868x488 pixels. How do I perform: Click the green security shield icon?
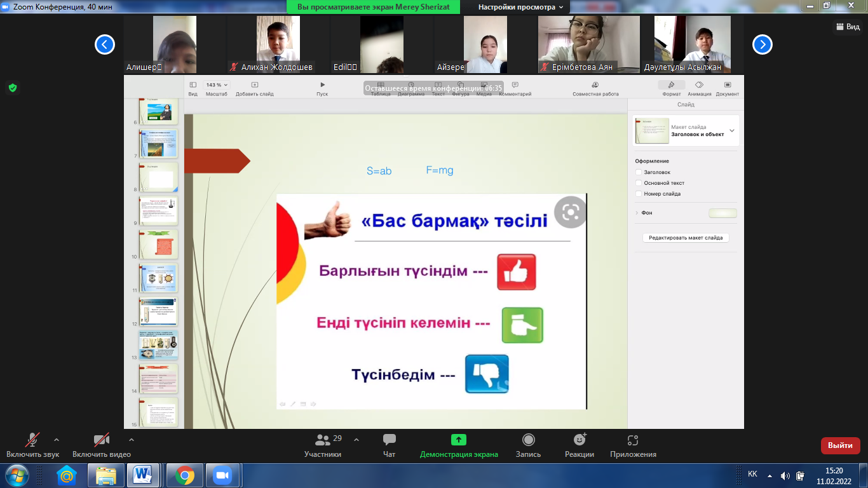coord(12,88)
